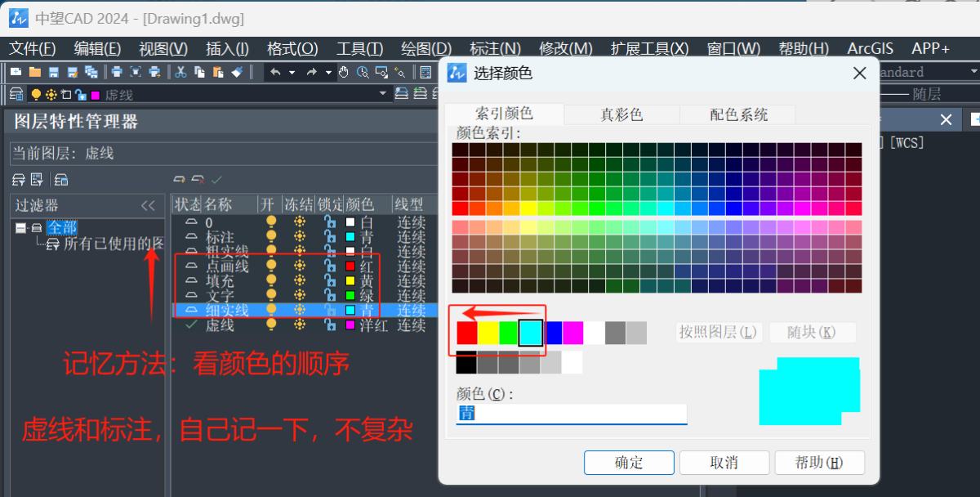Turn off the 点画线 layer light bulb
The height and width of the screenshot is (497, 980).
point(271,266)
